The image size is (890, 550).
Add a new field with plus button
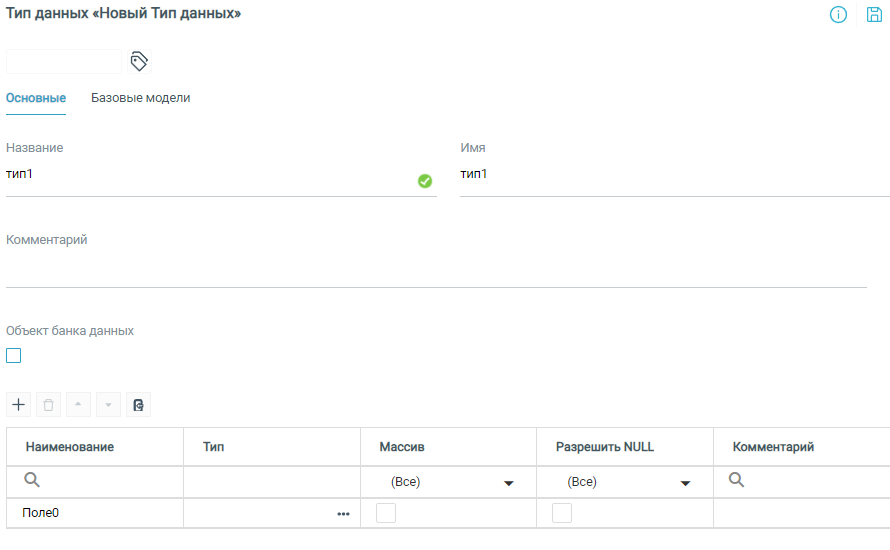[x=19, y=405]
